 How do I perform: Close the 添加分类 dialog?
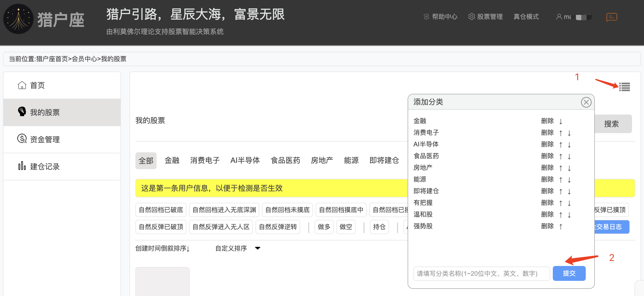click(x=586, y=102)
